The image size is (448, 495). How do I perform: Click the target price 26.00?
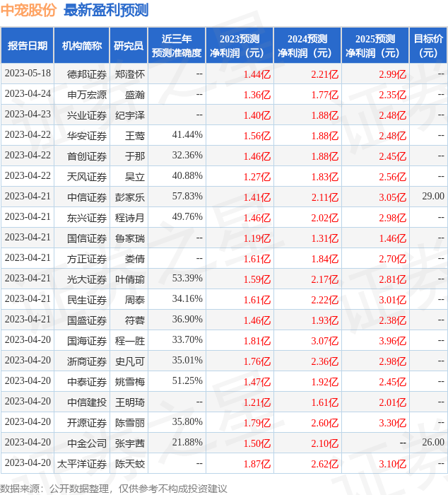pyautogui.click(x=433, y=443)
